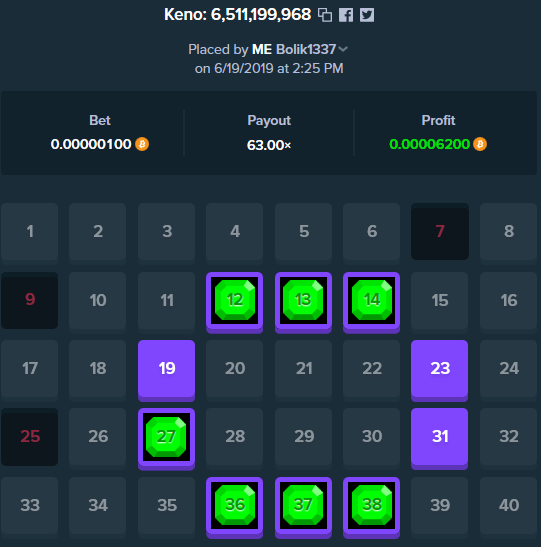
Task: Click the green gem on tile 12
Action: click(235, 300)
